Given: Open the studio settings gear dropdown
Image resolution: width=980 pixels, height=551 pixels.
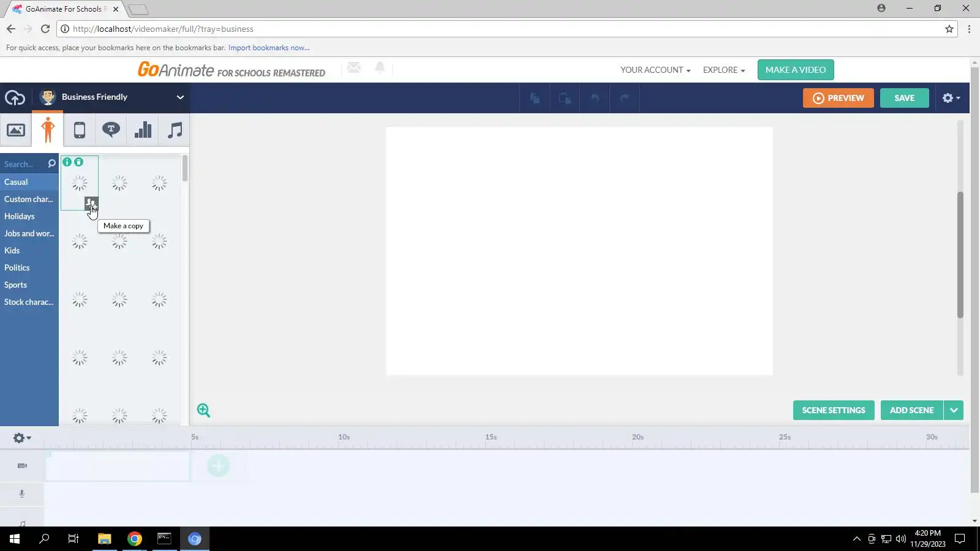Looking at the screenshot, I should click(x=951, y=98).
